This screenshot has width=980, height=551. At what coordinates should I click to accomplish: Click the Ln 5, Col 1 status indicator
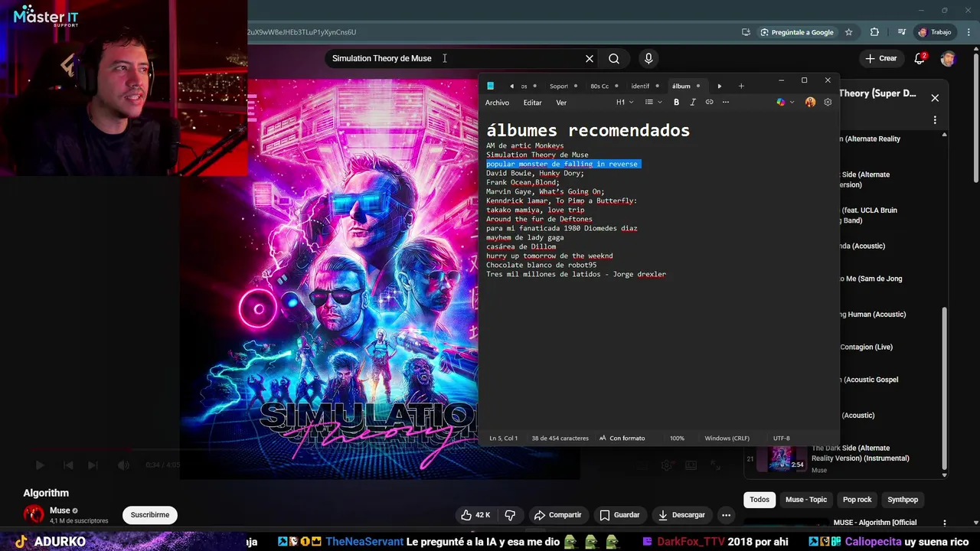(503, 439)
